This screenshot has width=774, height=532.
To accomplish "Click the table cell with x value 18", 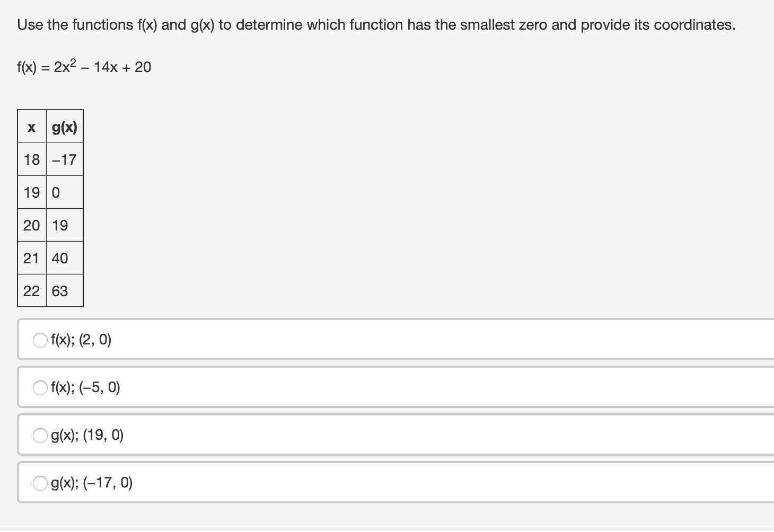I will pyautogui.click(x=32, y=159).
